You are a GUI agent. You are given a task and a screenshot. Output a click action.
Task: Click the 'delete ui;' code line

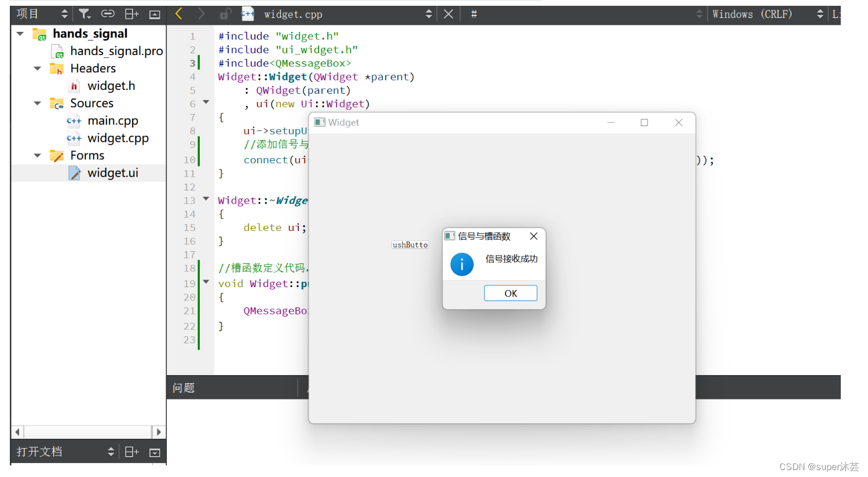coord(275,228)
